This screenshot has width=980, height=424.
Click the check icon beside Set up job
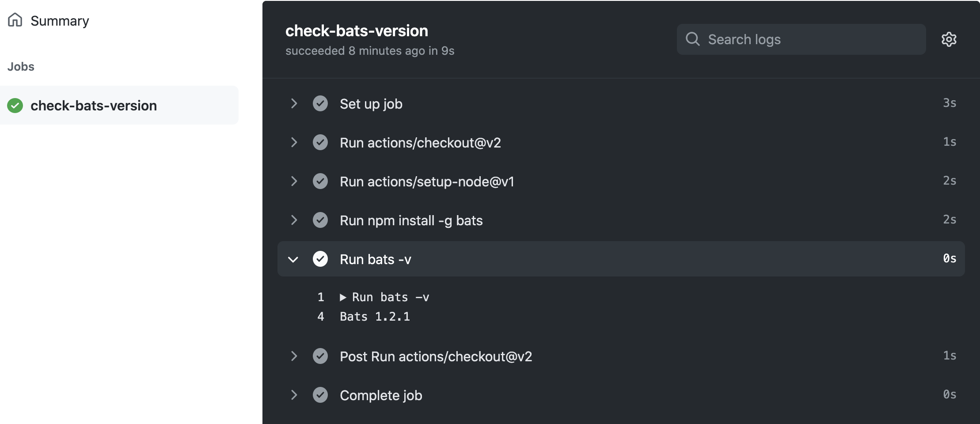pyautogui.click(x=320, y=103)
